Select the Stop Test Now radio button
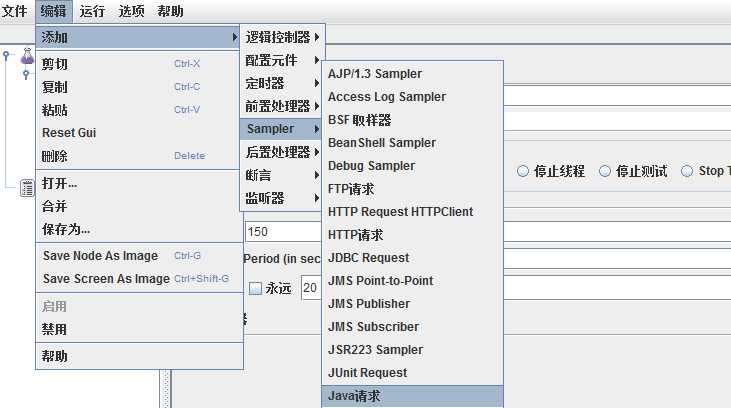Viewport: 731px width, 408px height. [687, 171]
